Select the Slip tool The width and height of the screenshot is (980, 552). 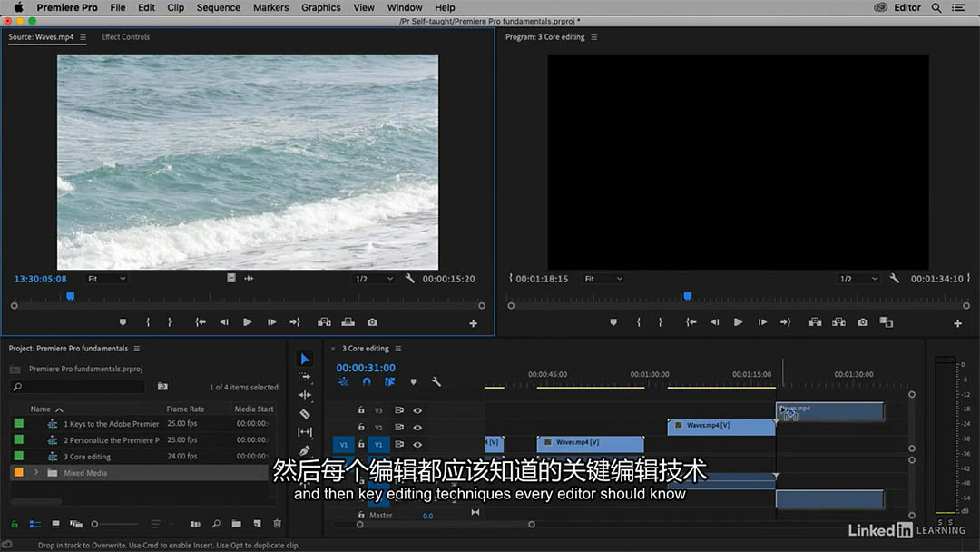[304, 432]
